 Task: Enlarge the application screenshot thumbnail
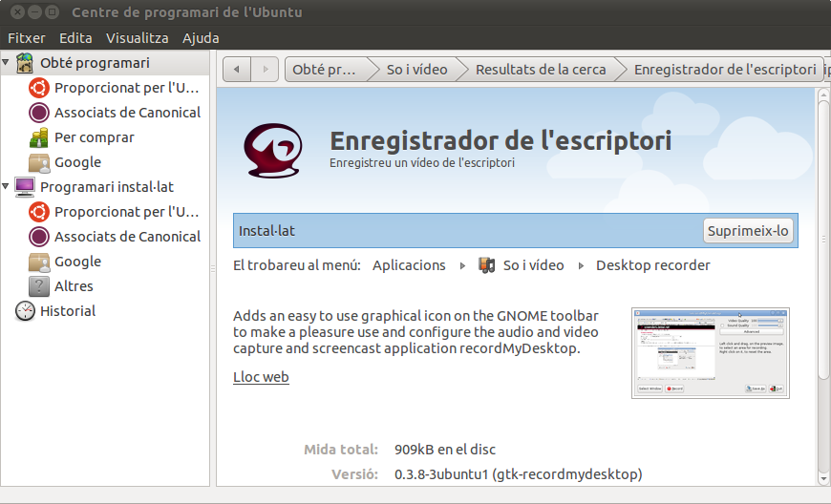point(710,352)
